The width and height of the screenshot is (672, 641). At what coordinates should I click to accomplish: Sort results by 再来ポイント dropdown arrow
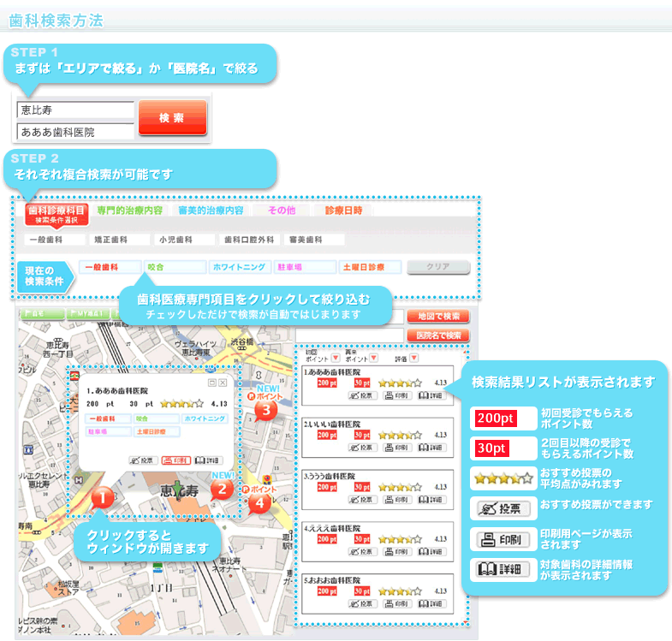374,358
